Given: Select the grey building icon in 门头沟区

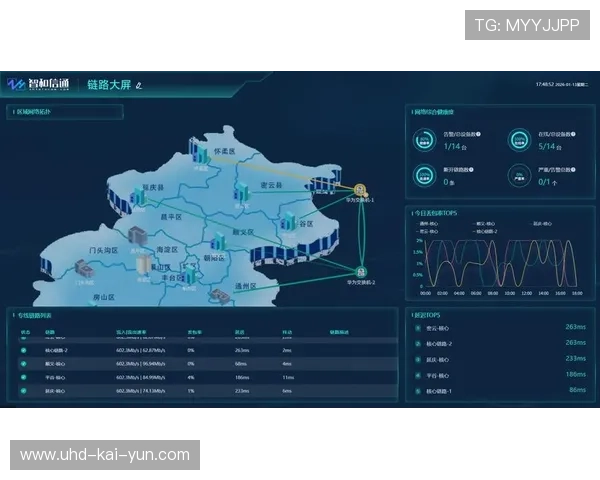Looking at the screenshot, I should [x=84, y=268].
